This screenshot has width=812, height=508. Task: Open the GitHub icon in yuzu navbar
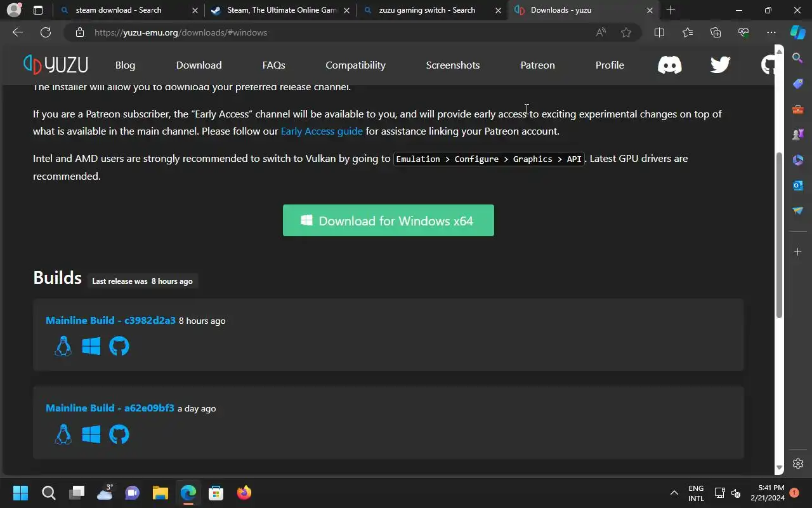coord(768,65)
